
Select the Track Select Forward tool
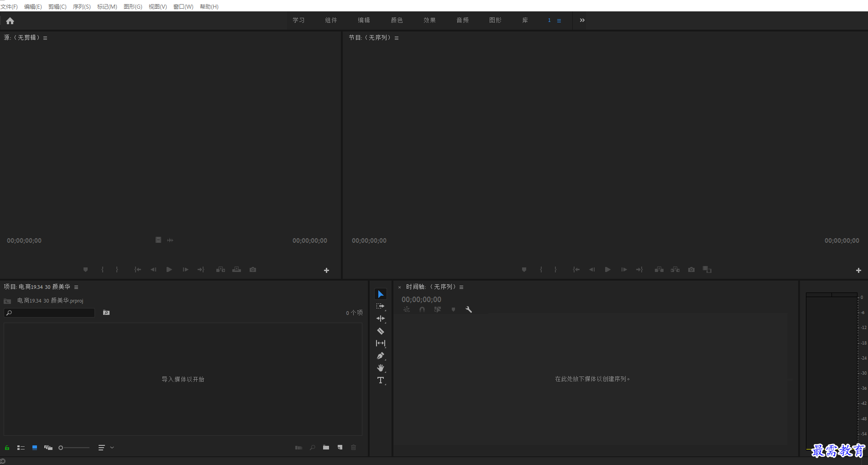[381, 307]
